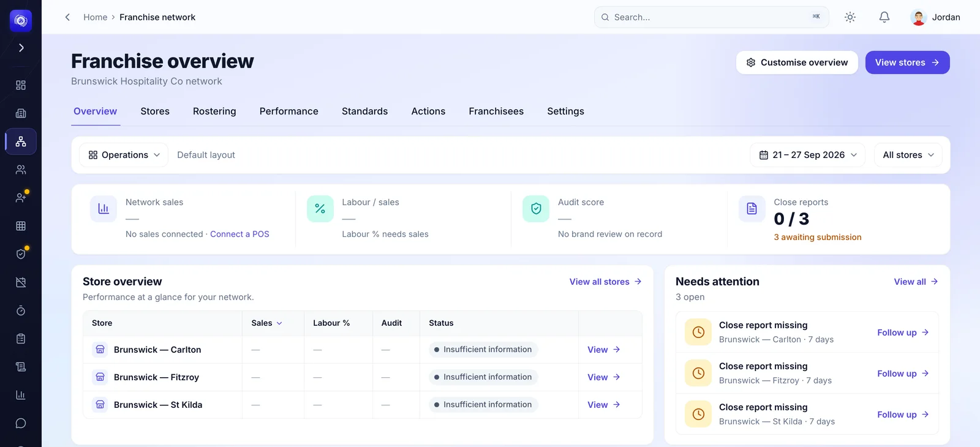This screenshot has height=447, width=980.
Task: Follow up on Brunswick — Fitzroy close report
Action: click(x=903, y=374)
